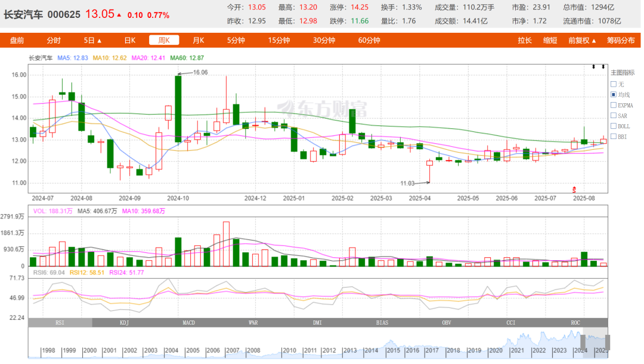Click the selected range window in the timeline
Screen dimensions: 644x364
pos(595,343)
